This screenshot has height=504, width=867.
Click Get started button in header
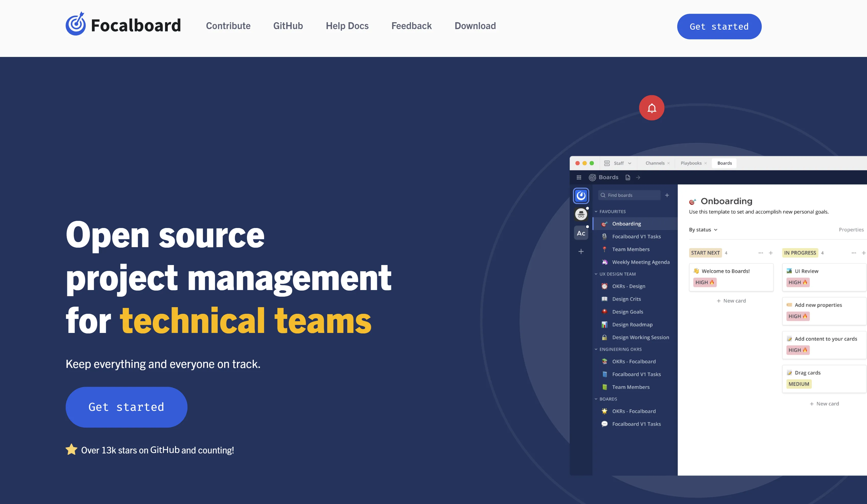(719, 27)
